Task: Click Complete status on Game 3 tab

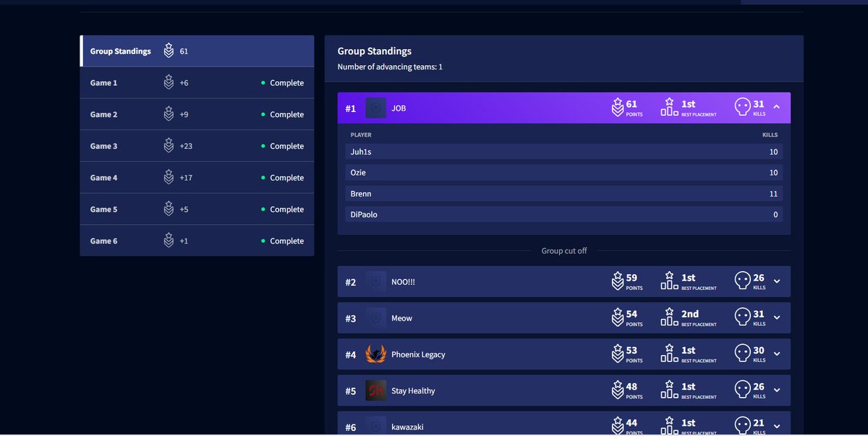Action: tap(287, 146)
